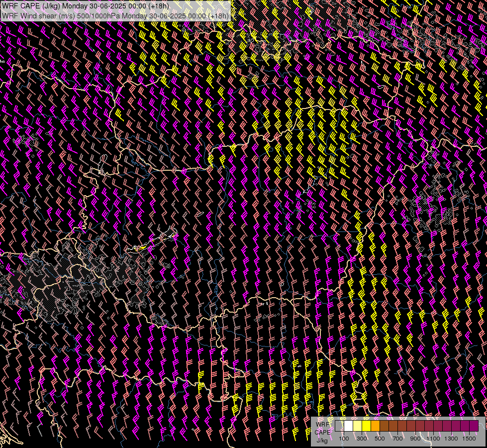Click the orange CAPE legend swatch

pyautogui.click(x=375, y=426)
